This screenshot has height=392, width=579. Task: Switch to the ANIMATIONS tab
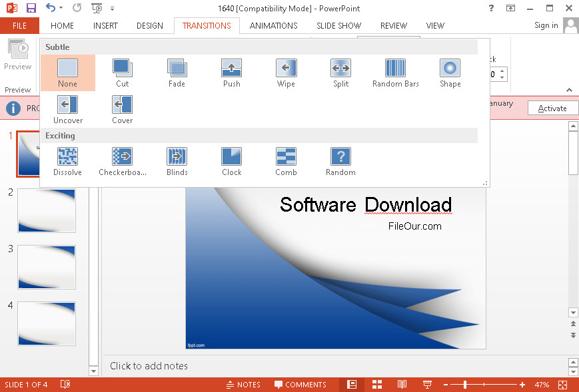click(x=273, y=25)
